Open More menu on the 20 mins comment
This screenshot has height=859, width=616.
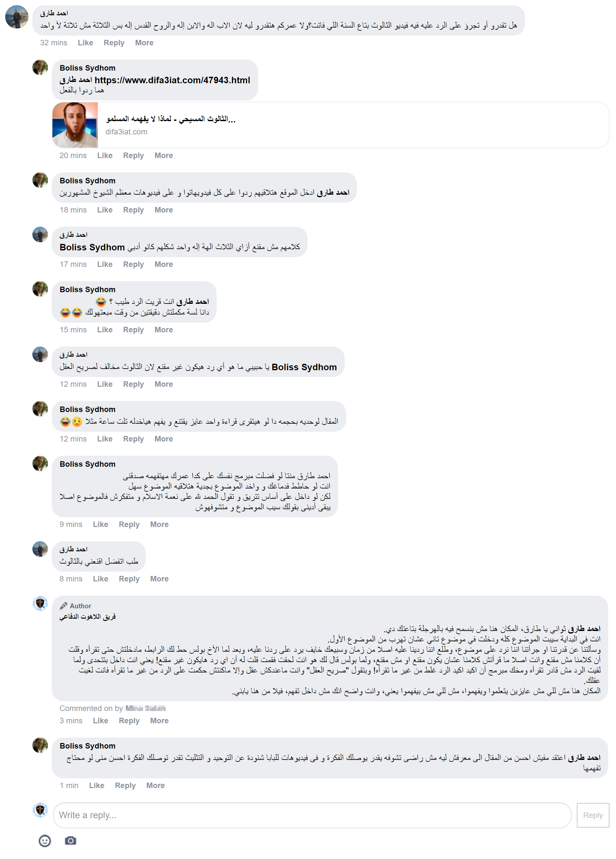click(x=163, y=155)
